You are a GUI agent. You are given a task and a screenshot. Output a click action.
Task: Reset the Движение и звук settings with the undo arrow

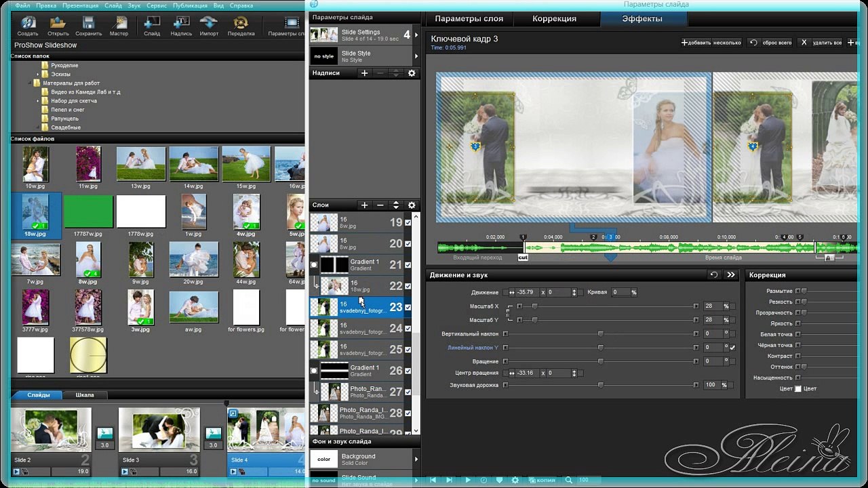(713, 275)
